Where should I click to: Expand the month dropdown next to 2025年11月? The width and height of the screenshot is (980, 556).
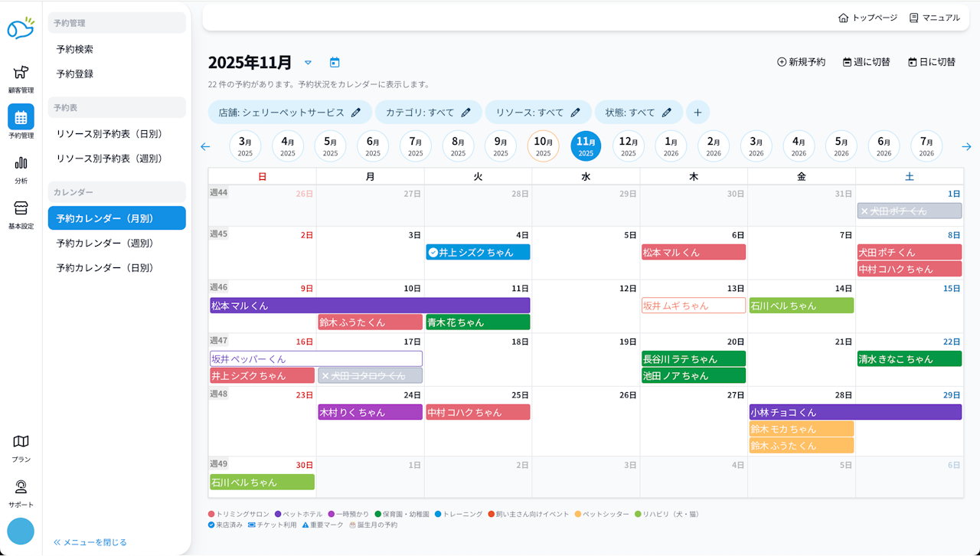point(308,63)
